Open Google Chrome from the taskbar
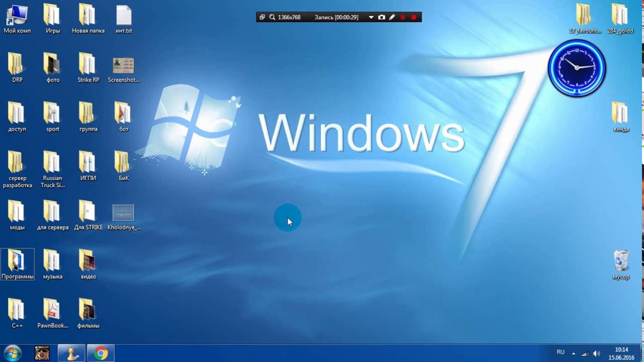 [x=101, y=353]
